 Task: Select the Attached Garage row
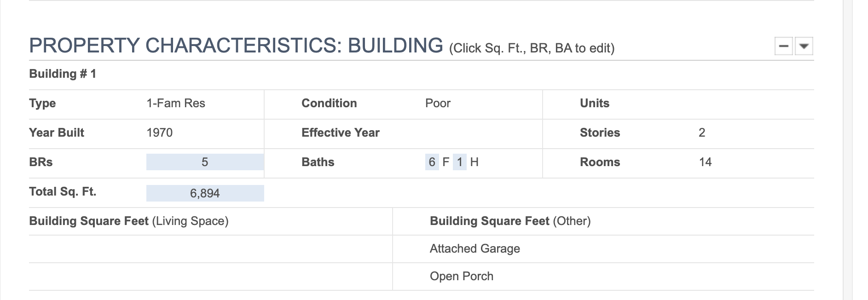tap(603, 249)
